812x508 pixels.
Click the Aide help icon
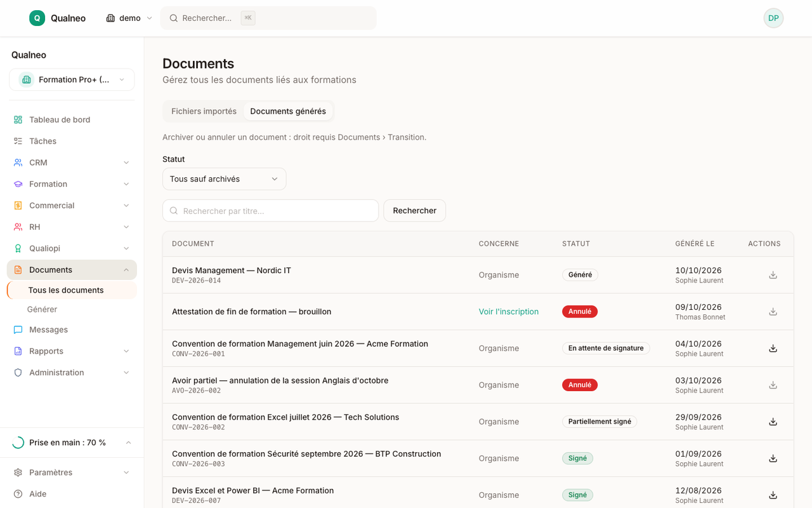pos(18,494)
